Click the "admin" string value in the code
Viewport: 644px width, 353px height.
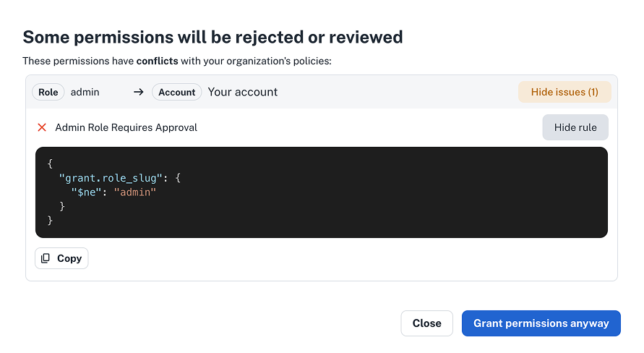[x=135, y=192]
